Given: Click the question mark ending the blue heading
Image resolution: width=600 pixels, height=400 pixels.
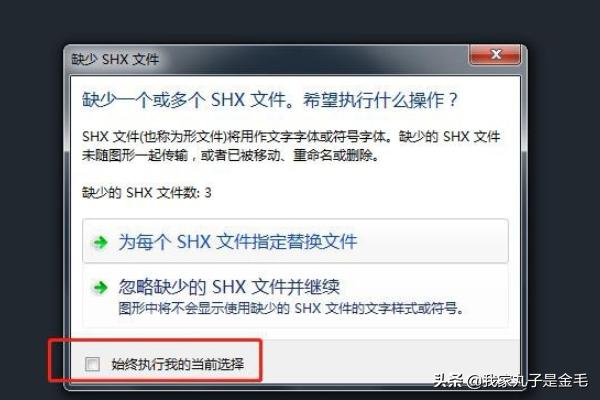Looking at the screenshot, I should pyautogui.click(x=452, y=100).
